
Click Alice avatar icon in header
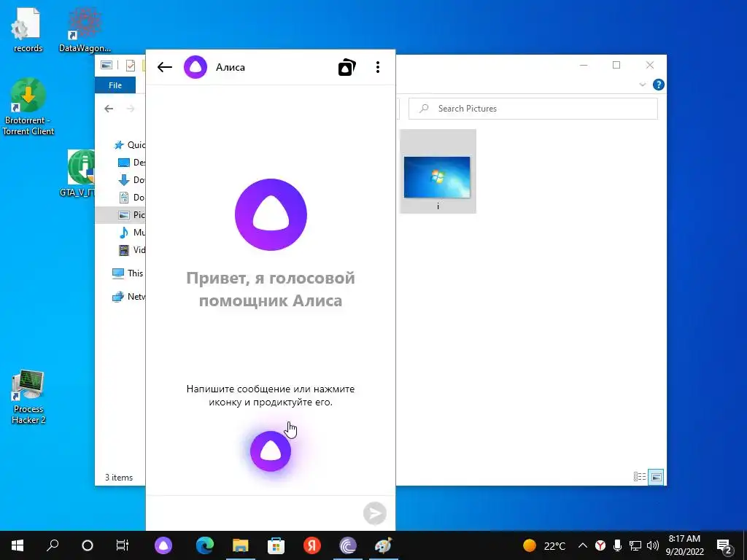tap(196, 67)
